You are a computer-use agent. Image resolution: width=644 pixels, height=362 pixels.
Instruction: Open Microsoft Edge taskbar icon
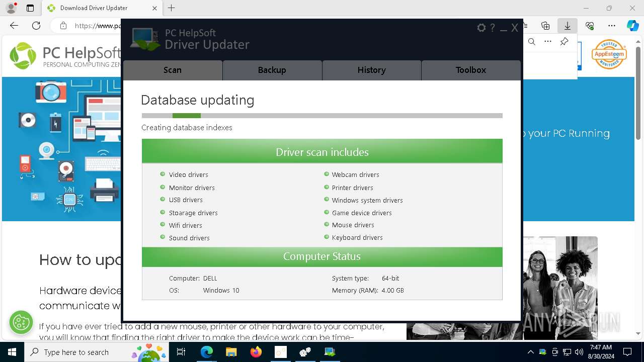pos(206,352)
